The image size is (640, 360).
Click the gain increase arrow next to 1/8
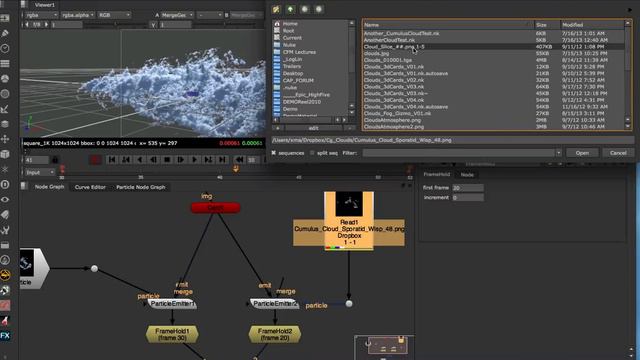pos(46,24)
